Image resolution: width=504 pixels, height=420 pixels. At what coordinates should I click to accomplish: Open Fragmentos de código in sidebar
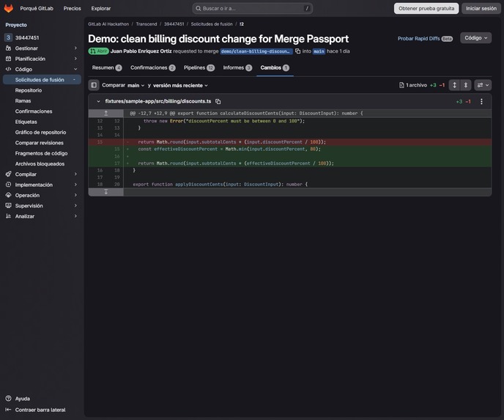pyautogui.click(x=42, y=153)
